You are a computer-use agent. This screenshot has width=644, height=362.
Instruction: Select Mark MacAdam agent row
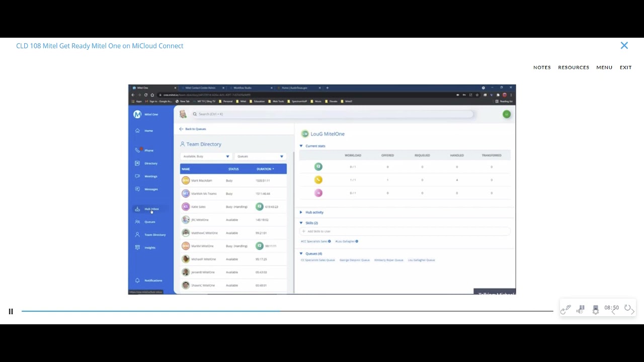(233, 180)
